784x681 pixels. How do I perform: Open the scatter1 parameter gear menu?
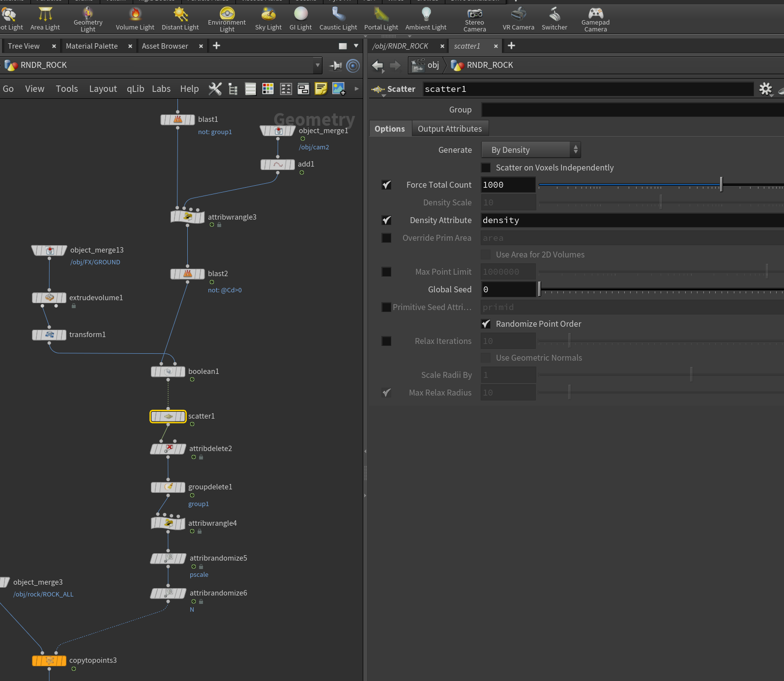[765, 89]
